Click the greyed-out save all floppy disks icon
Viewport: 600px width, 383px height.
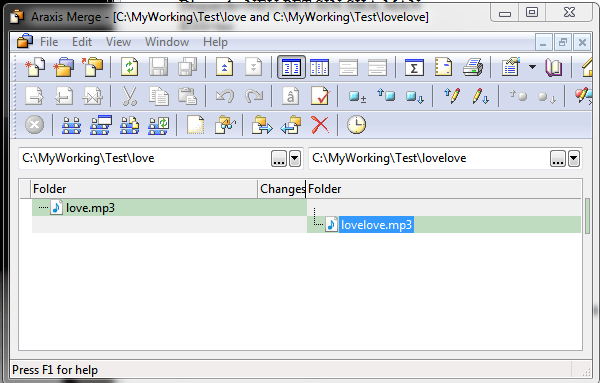click(x=188, y=67)
